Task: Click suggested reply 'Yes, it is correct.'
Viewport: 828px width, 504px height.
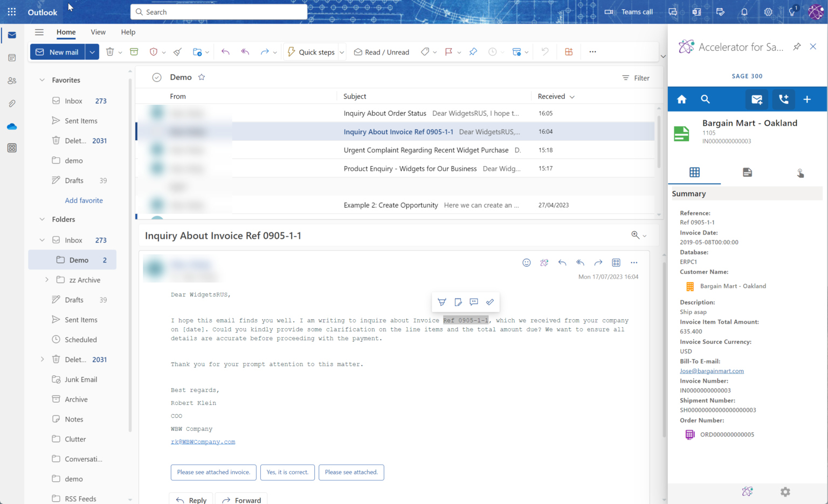Action: point(287,472)
